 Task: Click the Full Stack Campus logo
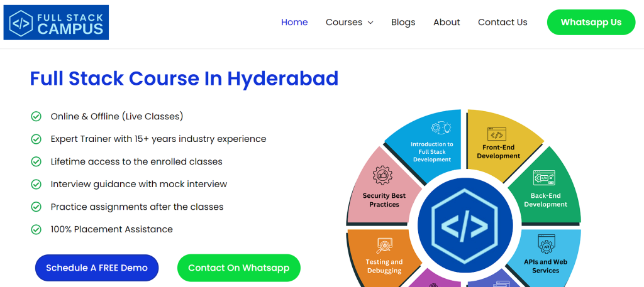pyautogui.click(x=56, y=23)
